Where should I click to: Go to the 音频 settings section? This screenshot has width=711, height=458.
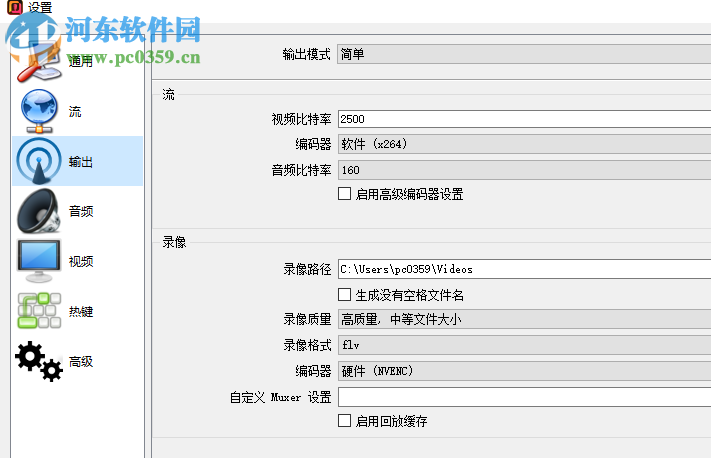78,211
